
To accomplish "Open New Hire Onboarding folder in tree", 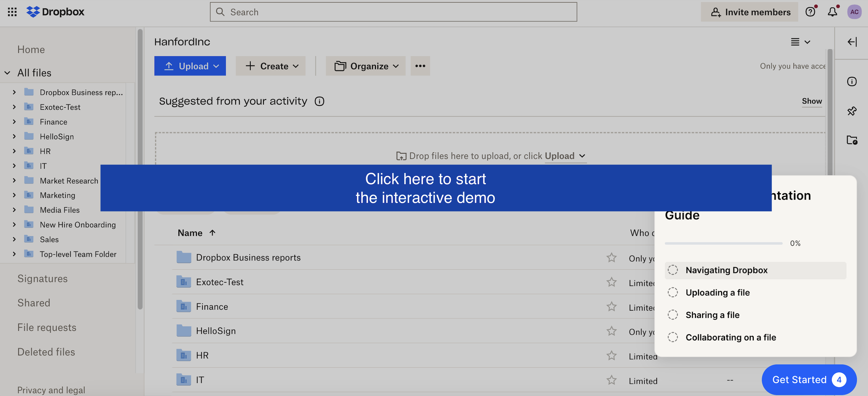I will coord(78,225).
